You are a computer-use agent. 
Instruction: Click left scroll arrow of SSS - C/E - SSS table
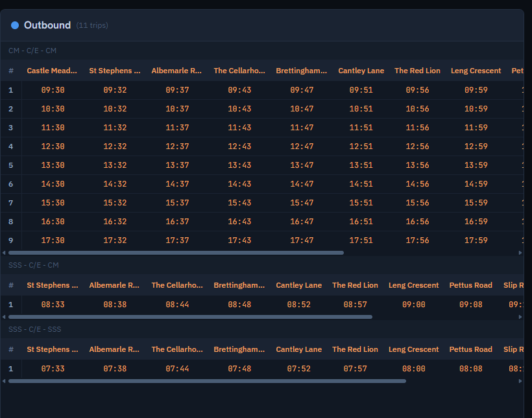coord(5,381)
